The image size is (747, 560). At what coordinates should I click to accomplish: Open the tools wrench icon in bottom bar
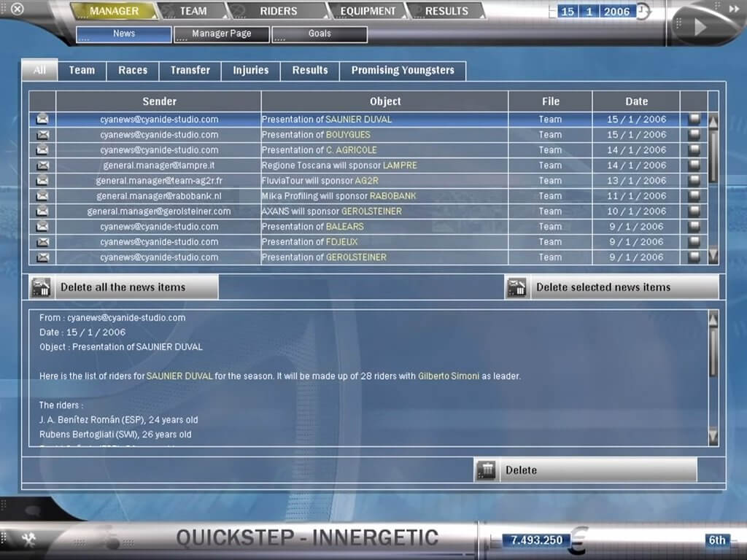(x=28, y=540)
